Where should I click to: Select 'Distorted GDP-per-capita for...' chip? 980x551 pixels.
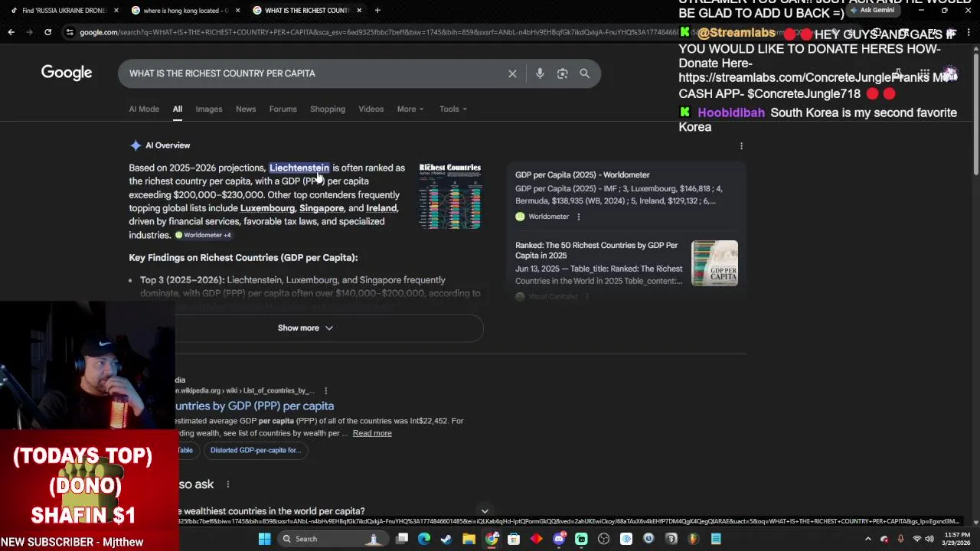click(x=255, y=450)
